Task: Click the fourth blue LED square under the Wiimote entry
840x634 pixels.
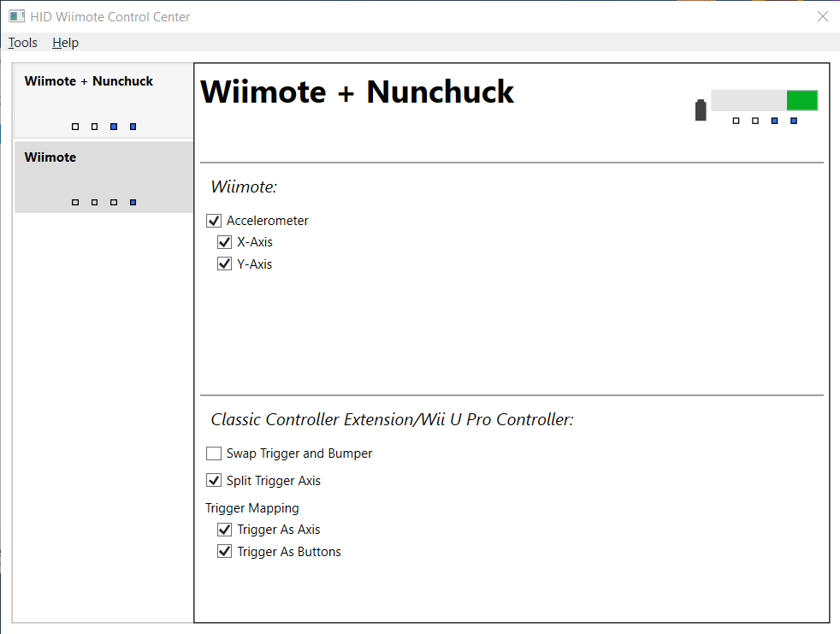Action: pyautogui.click(x=132, y=202)
